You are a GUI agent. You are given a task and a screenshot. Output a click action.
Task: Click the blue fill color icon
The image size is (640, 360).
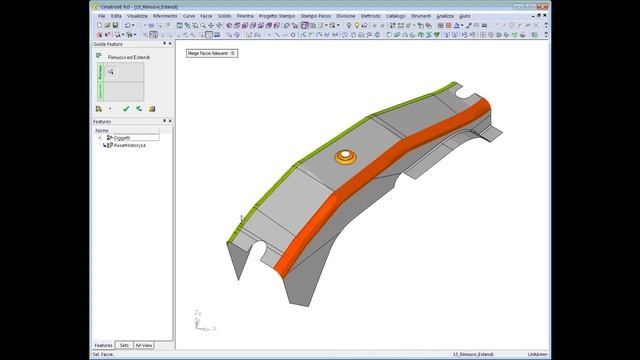(456, 25)
